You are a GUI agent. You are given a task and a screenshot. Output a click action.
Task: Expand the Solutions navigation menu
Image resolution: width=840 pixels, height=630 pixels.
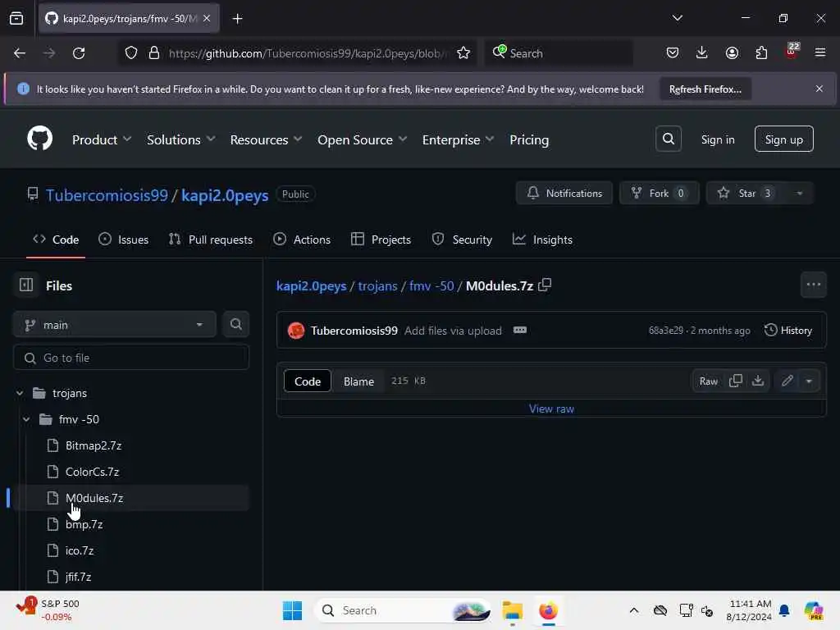(x=181, y=139)
